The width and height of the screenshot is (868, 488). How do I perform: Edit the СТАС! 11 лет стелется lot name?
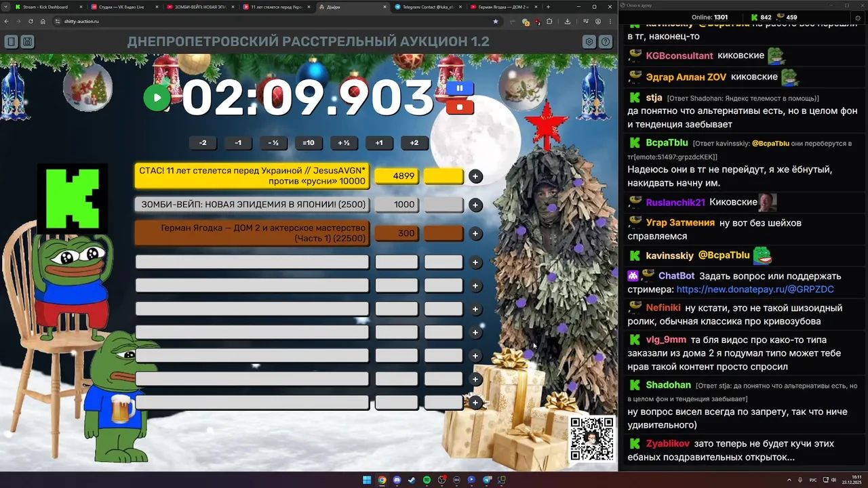click(252, 176)
